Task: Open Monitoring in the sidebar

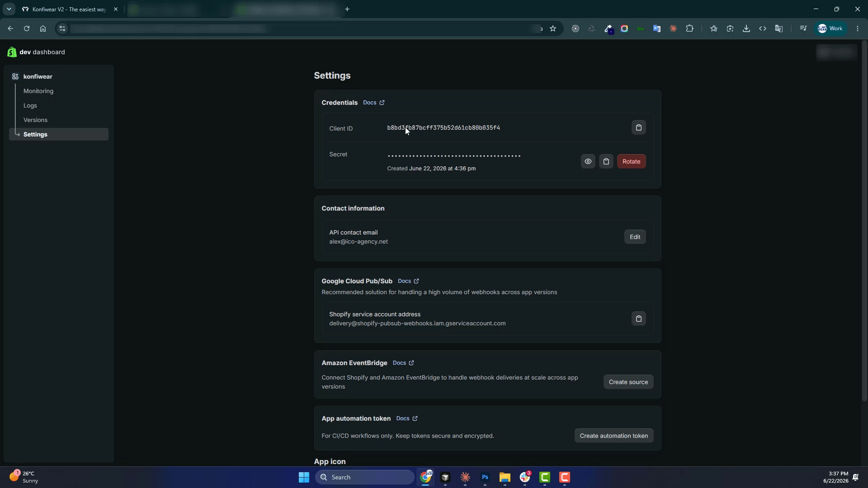Action: click(x=38, y=91)
